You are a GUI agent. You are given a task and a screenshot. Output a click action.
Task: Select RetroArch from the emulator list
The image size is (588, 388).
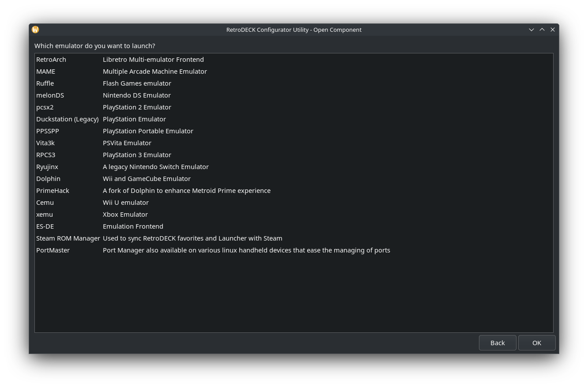51,60
